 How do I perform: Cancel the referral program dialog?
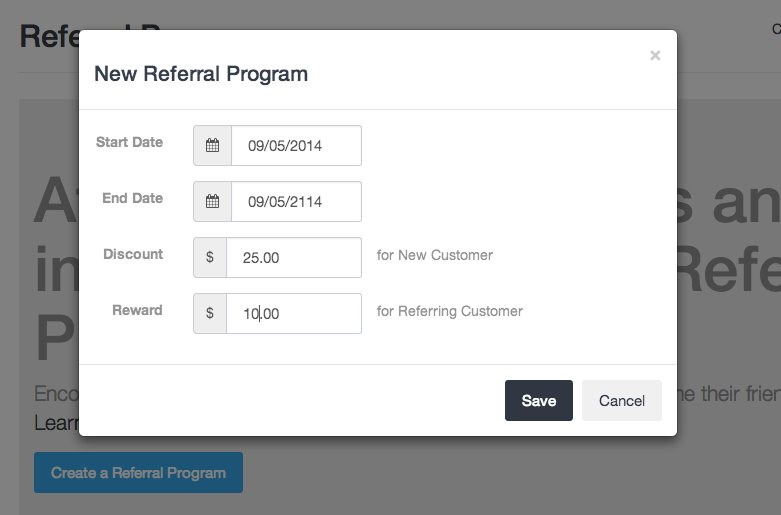pyautogui.click(x=622, y=400)
